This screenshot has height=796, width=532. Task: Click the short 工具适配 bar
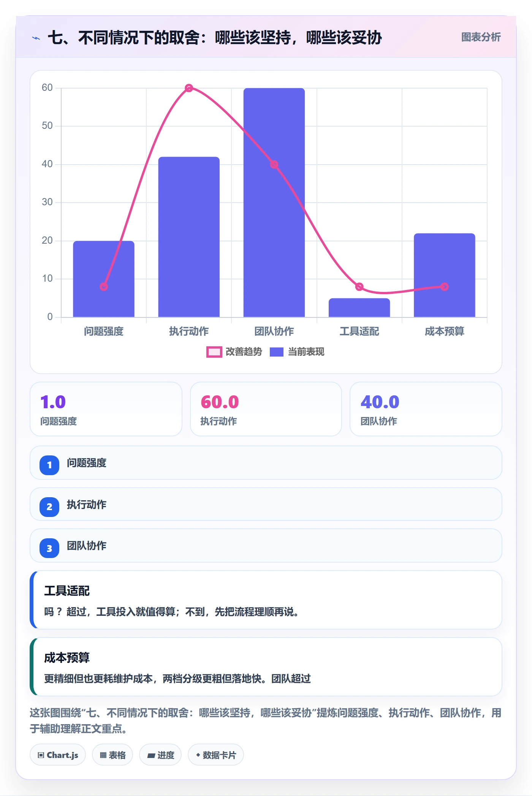[x=359, y=308]
